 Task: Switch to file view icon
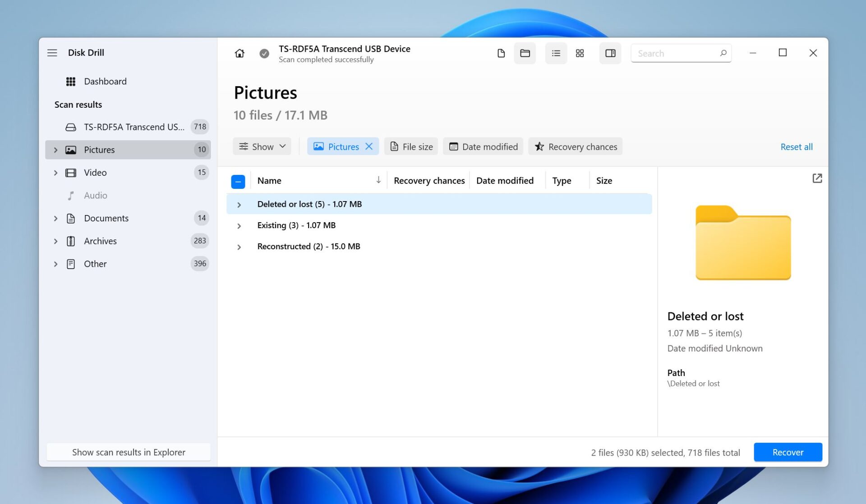click(501, 53)
